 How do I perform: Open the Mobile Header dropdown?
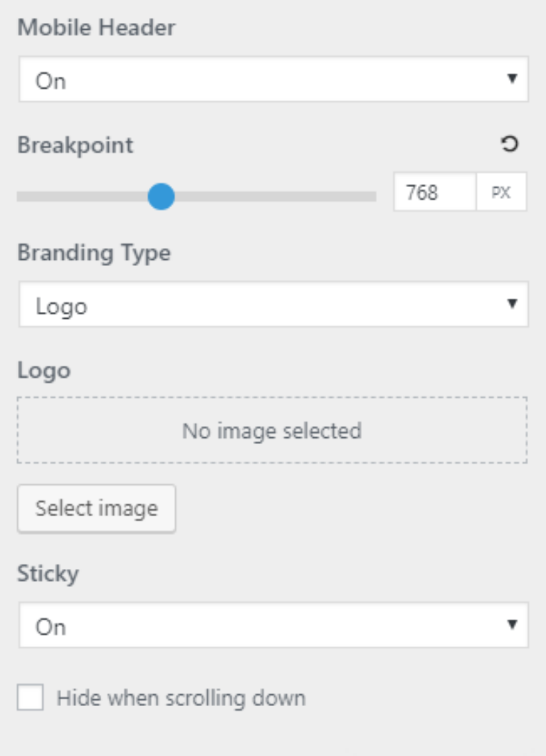[x=273, y=79]
